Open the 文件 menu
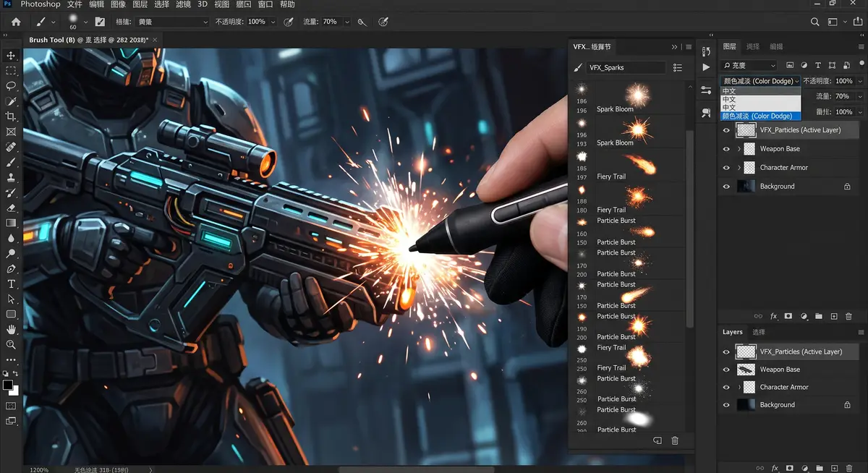Viewport: 868px width, 473px height. point(75,5)
